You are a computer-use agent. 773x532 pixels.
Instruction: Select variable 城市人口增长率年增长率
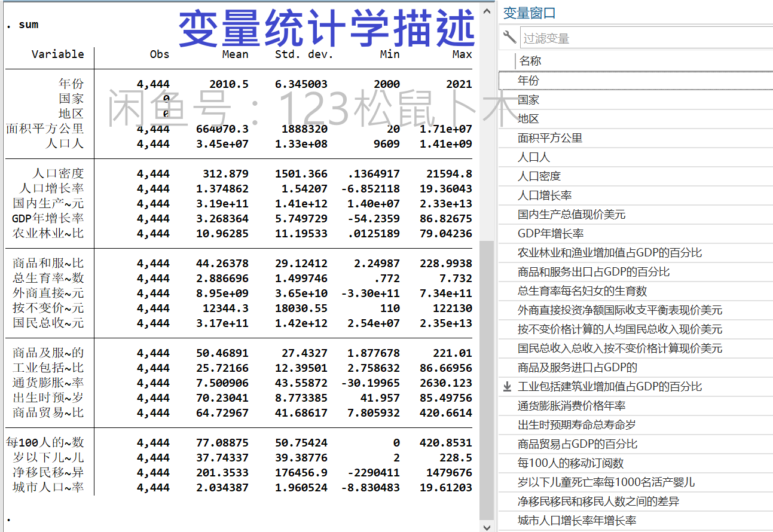click(635, 521)
